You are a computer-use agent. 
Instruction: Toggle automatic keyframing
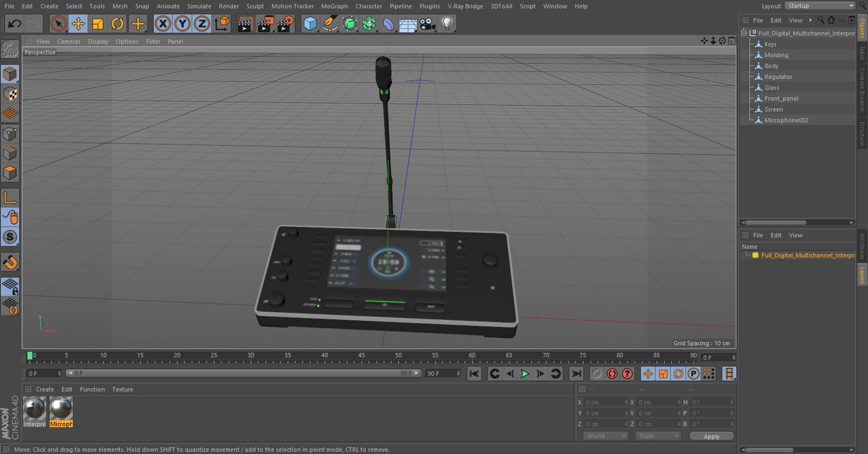point(612,374)
